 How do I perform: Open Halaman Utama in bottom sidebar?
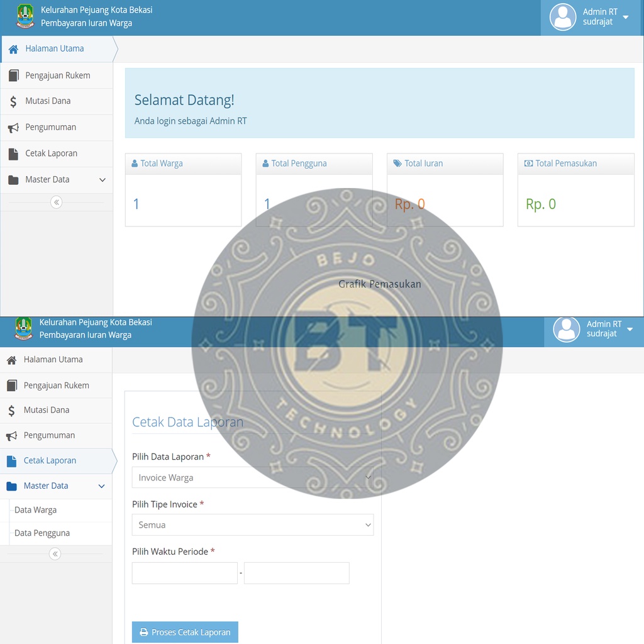click(x=56, y=360)
